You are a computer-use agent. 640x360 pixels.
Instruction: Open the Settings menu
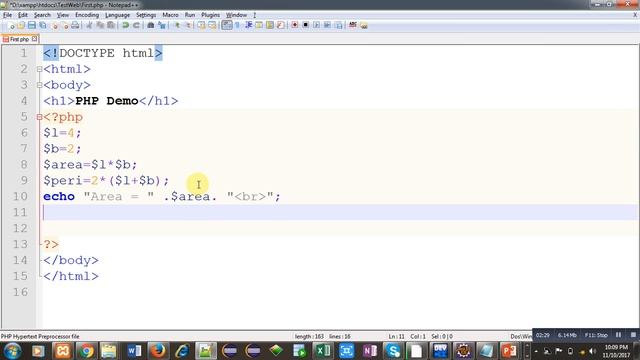pos(146,15)
